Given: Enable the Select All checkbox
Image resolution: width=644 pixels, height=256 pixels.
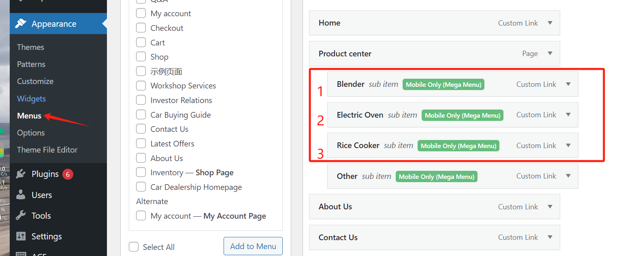Looking at the screenshot, I should coord(134,247).
